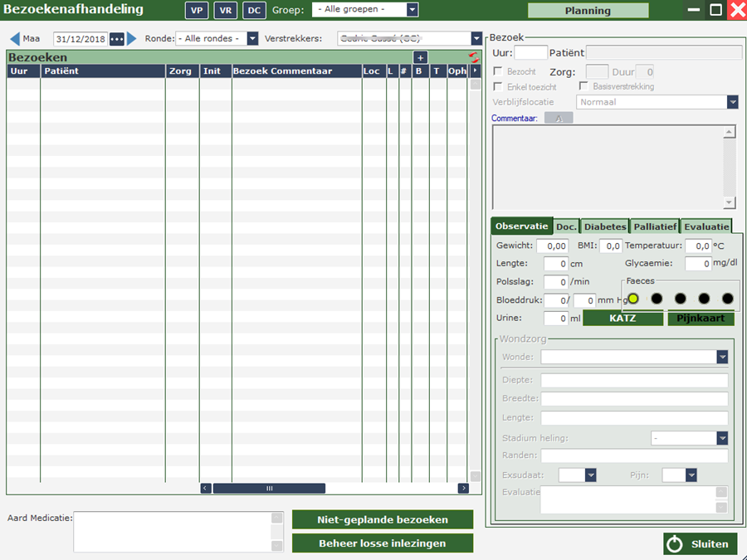
Task: Select the first yellow Faeces radio button
Action: pyautogui.click(x=633, y=299)
